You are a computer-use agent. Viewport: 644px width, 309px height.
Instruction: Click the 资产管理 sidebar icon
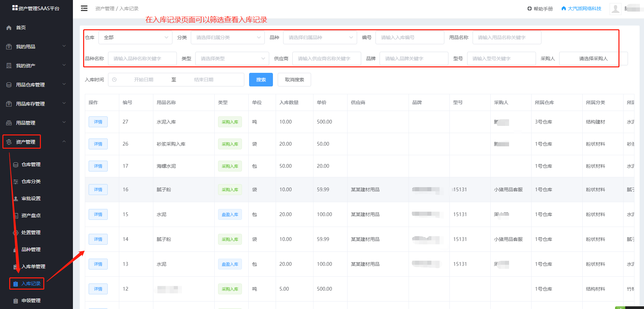click(x=9, y=142)
